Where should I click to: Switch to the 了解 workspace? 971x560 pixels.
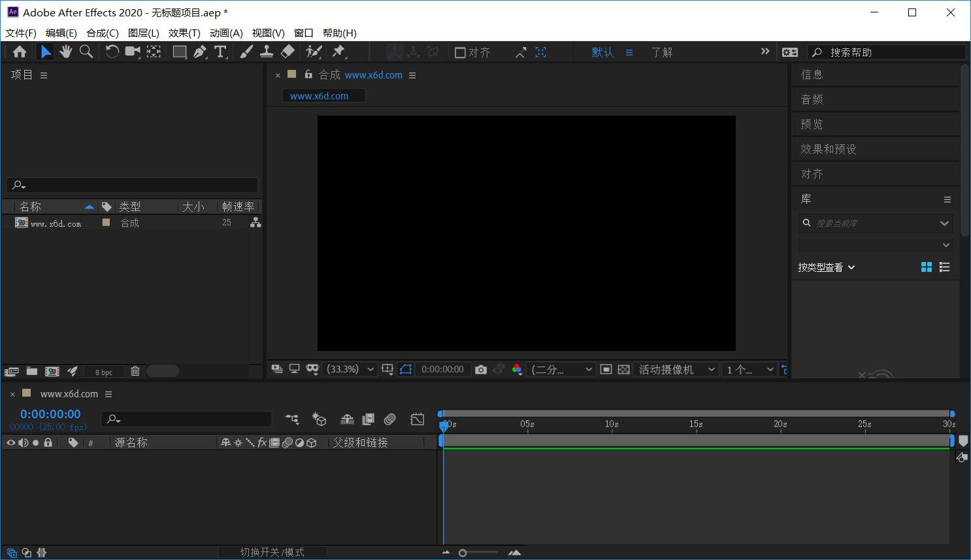[x=662, y=52]
